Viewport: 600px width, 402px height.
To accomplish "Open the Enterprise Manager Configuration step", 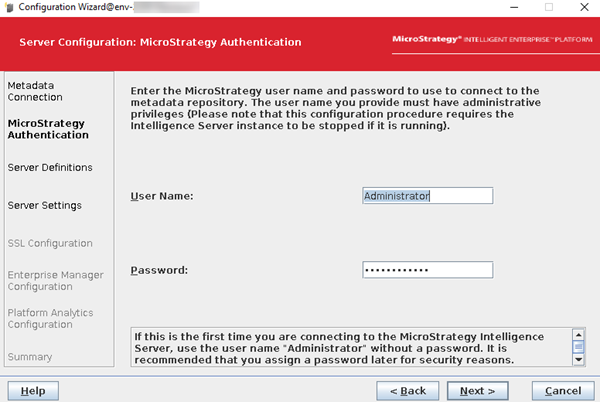I will [x=55, y=280].
